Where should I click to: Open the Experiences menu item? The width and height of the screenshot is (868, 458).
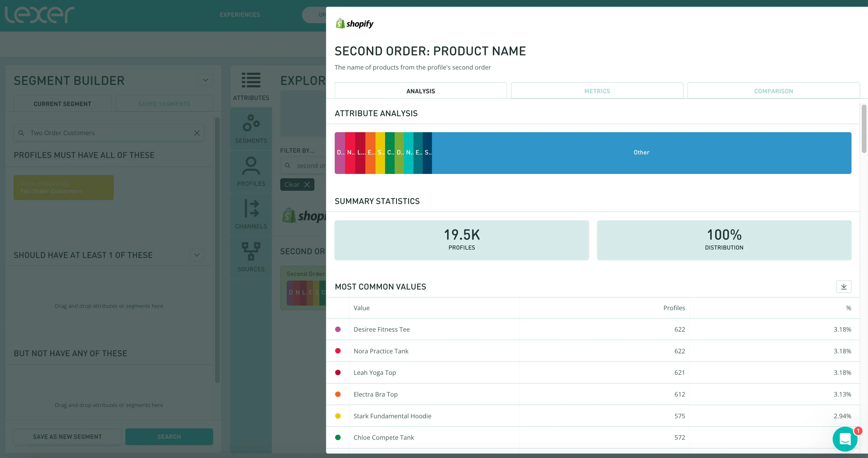[x=239, y=15]
